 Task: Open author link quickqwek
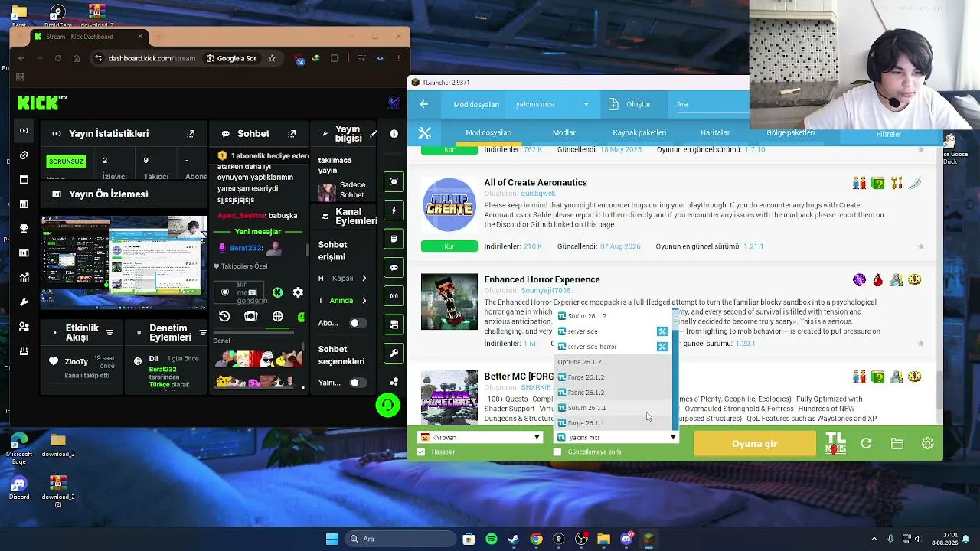[538, 194]
